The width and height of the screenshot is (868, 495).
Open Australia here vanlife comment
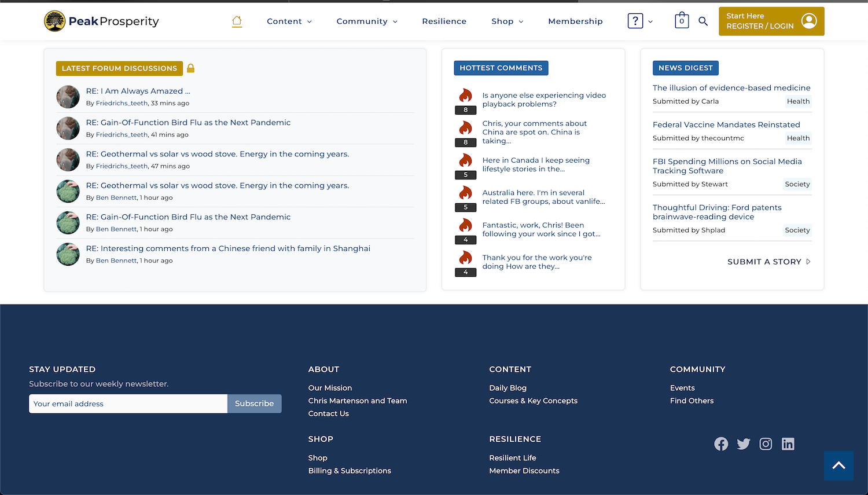543,197
